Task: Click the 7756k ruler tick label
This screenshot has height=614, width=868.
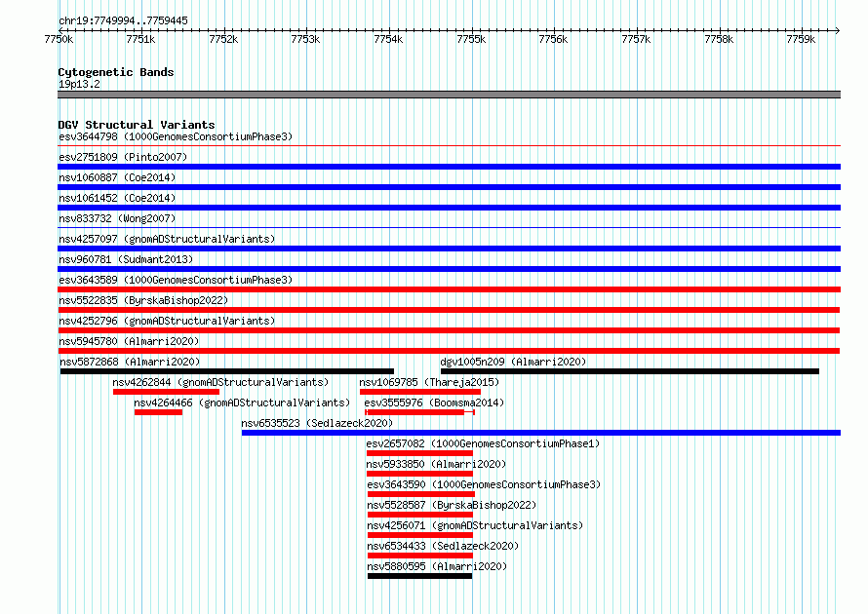Action: coord(554,39)
